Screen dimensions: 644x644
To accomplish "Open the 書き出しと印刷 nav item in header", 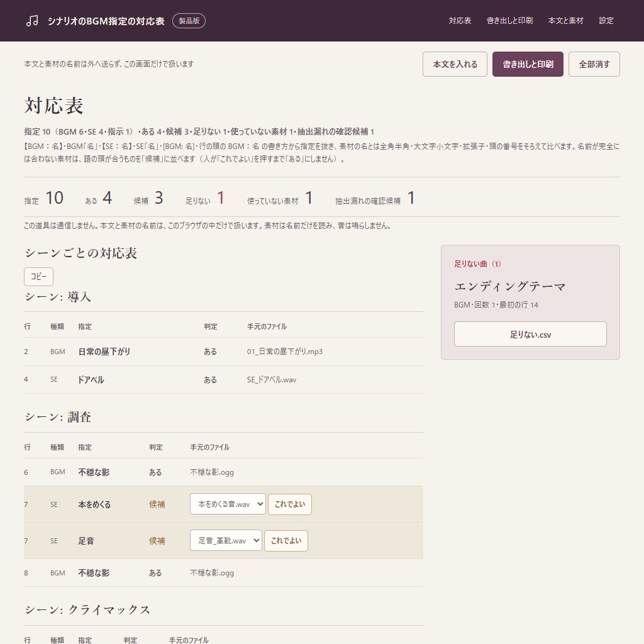I will click(x=509, y=21).
